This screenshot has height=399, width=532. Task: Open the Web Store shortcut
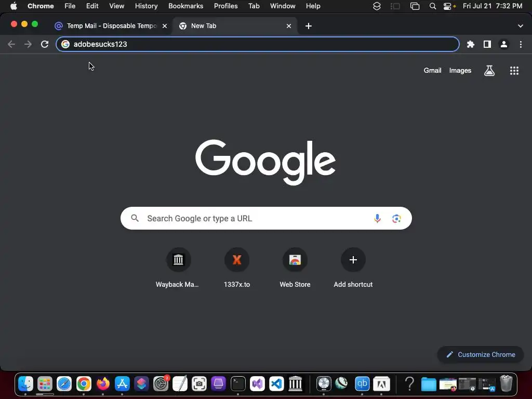coord(295,268)
